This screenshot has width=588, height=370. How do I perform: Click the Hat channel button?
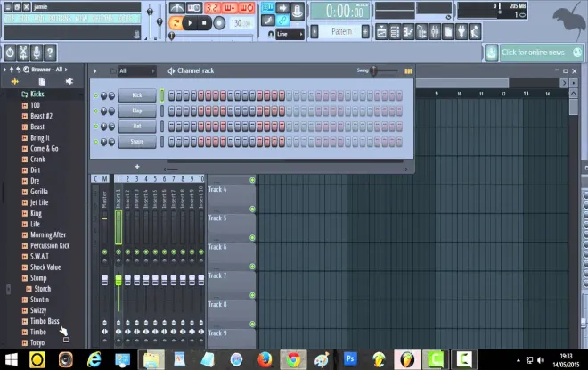tap(137, 126)
